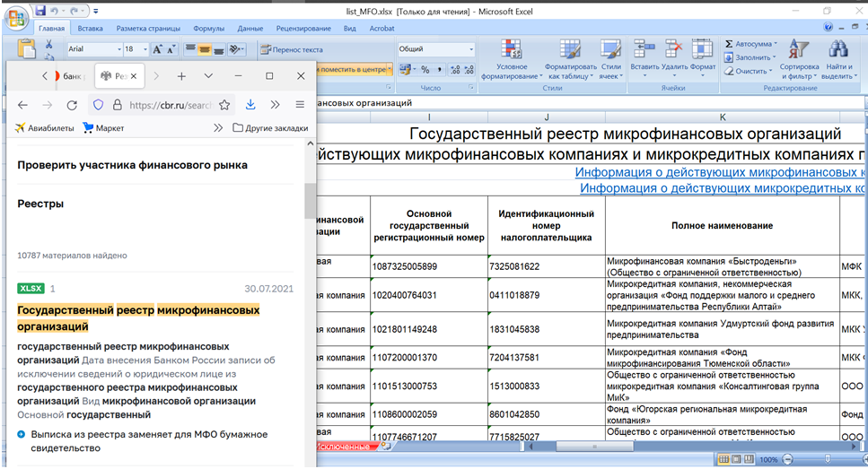Image resolution: width=868 pixels, height=469 pixels.
Task: Decrease font size with small A icon
Action: (171, 49)
